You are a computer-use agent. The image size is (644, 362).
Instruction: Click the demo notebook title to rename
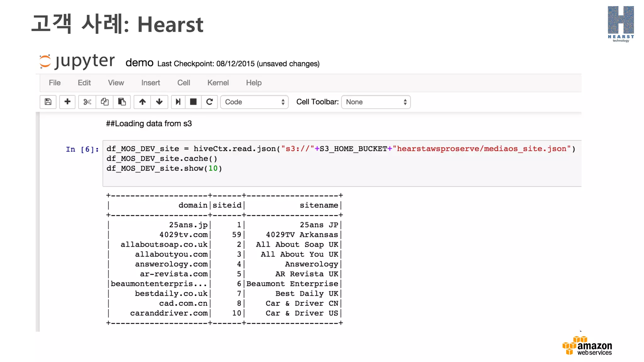tap(139, 63)
